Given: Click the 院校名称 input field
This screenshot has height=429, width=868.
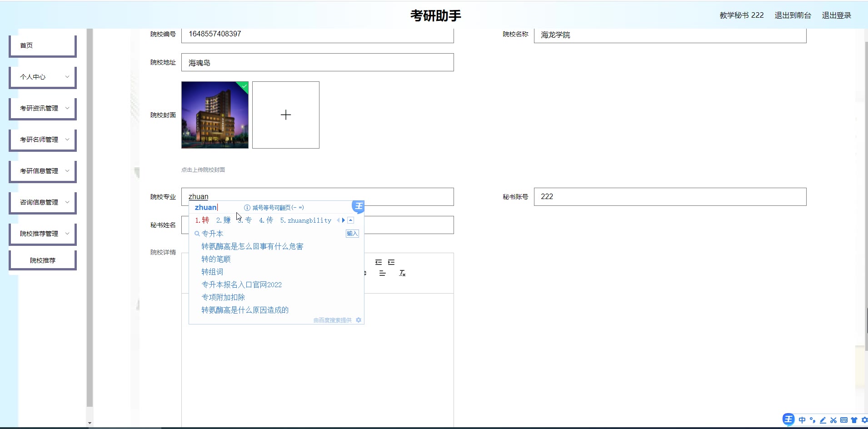Looking at the screenshot, I should point(670,35).
